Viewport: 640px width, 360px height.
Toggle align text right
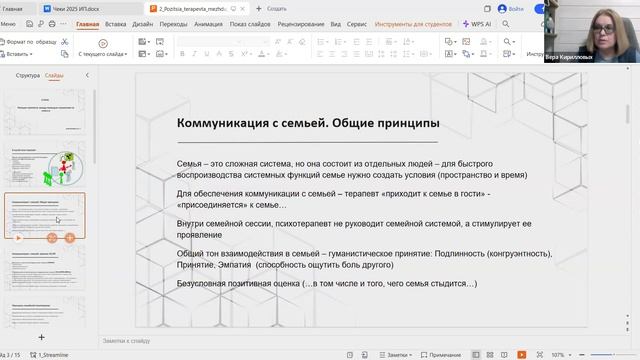coord(344,54)
